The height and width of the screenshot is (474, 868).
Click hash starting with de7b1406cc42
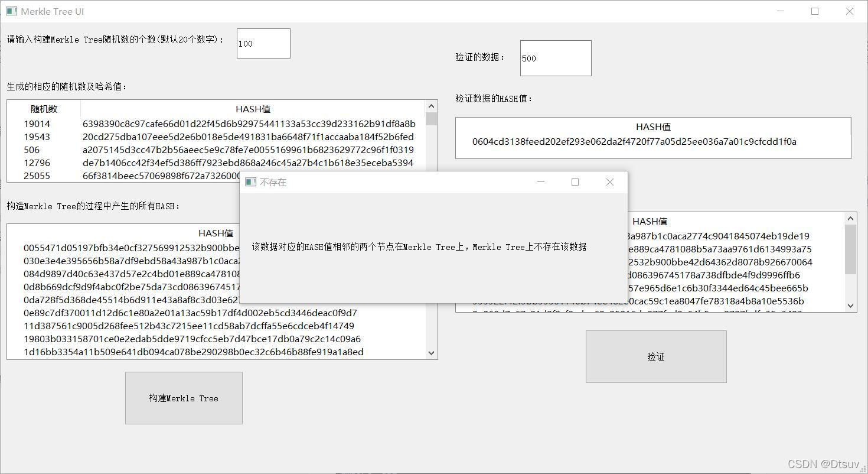point(248,163)
